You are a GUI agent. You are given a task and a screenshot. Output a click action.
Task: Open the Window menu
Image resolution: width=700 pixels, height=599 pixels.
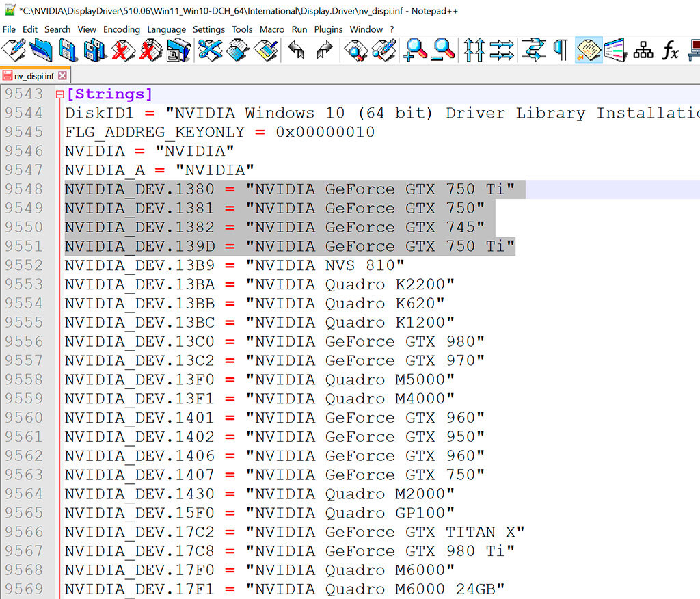coord(366,29)
